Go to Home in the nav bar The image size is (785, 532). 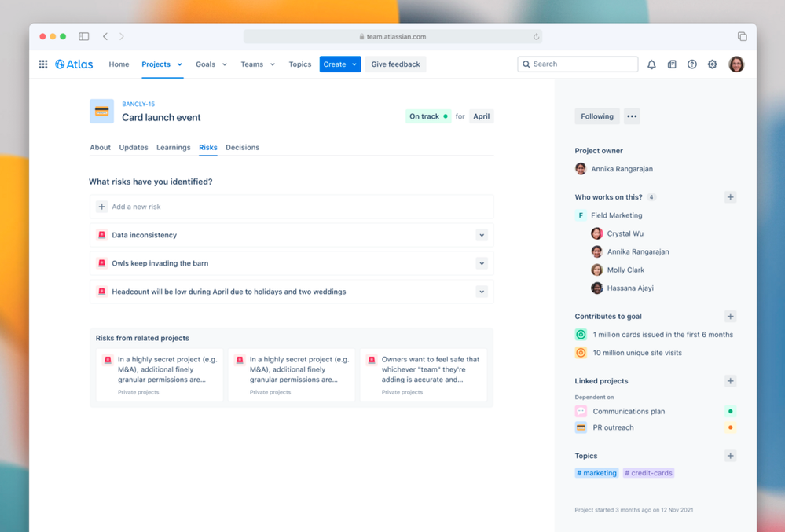(119, 64)
